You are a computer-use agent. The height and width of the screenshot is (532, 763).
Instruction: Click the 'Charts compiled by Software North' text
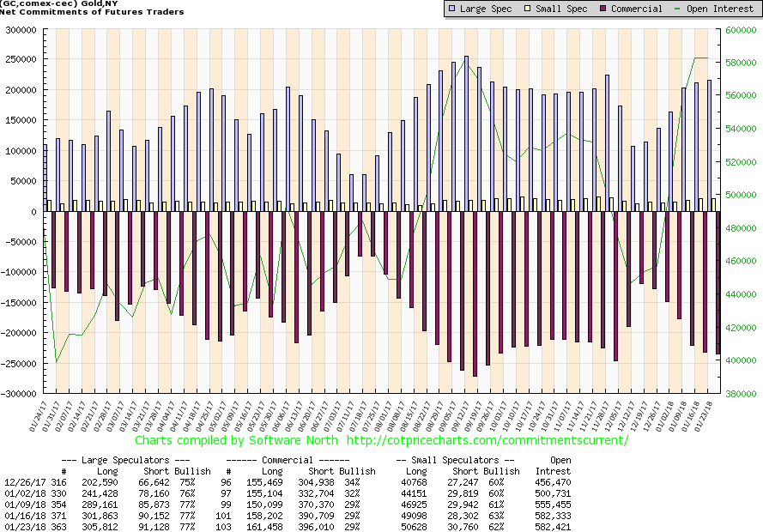click(236, 440)
